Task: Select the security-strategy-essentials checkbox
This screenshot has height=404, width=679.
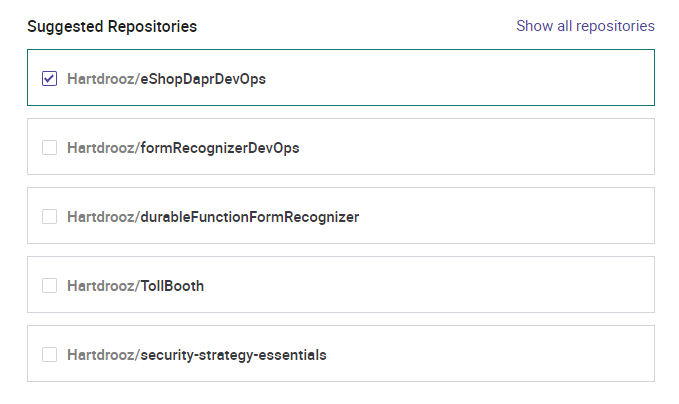Action: 49,355
